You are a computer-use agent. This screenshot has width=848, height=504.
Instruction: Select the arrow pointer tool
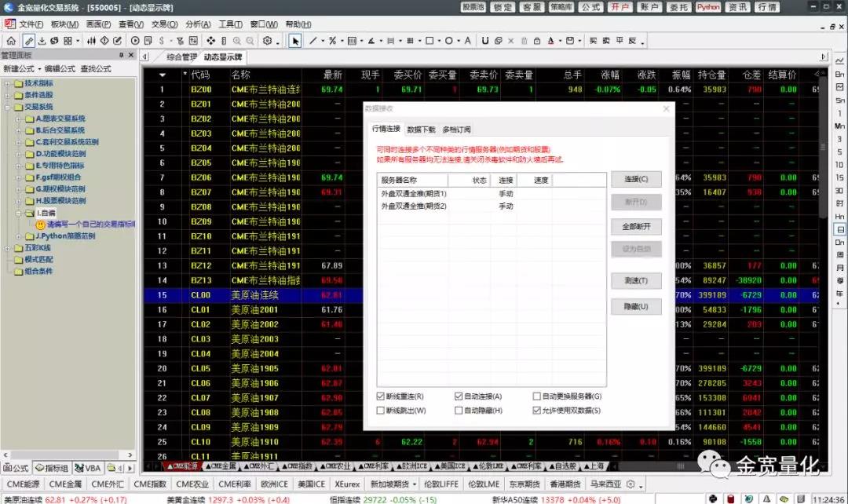tap(294, 41)
